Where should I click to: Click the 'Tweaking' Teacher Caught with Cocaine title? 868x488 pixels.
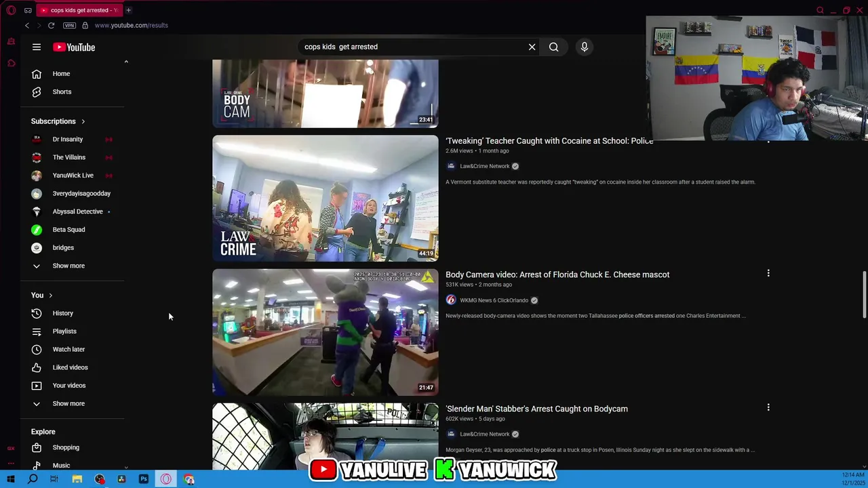pyautogui.click(x=549, y=141)
